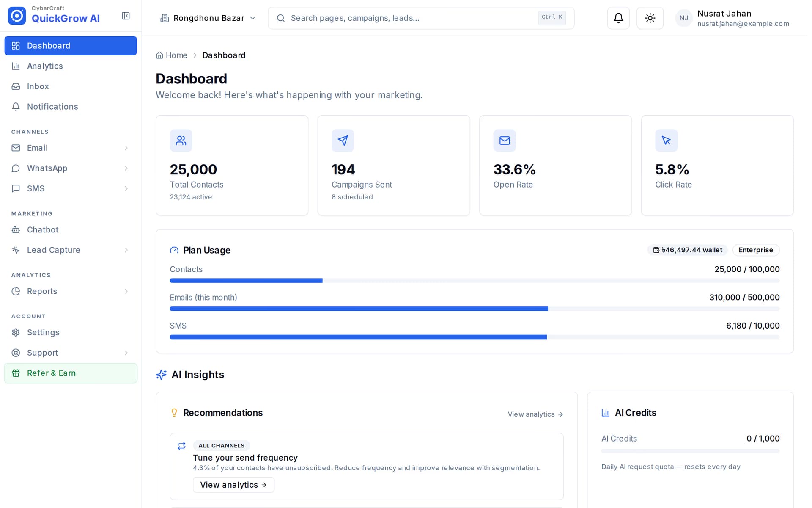Open Settings in the sidebar
This screenshot has width=812, height=508.
(x=71, y=333)
